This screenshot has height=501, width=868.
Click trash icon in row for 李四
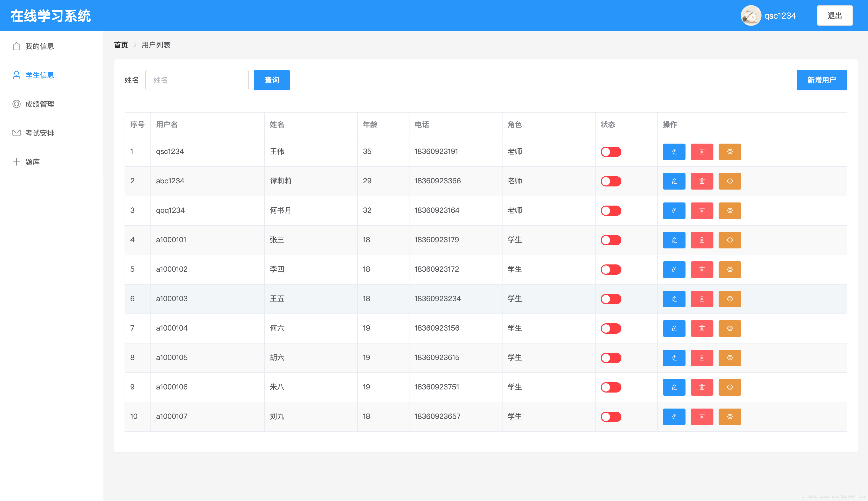coord(702,269)
